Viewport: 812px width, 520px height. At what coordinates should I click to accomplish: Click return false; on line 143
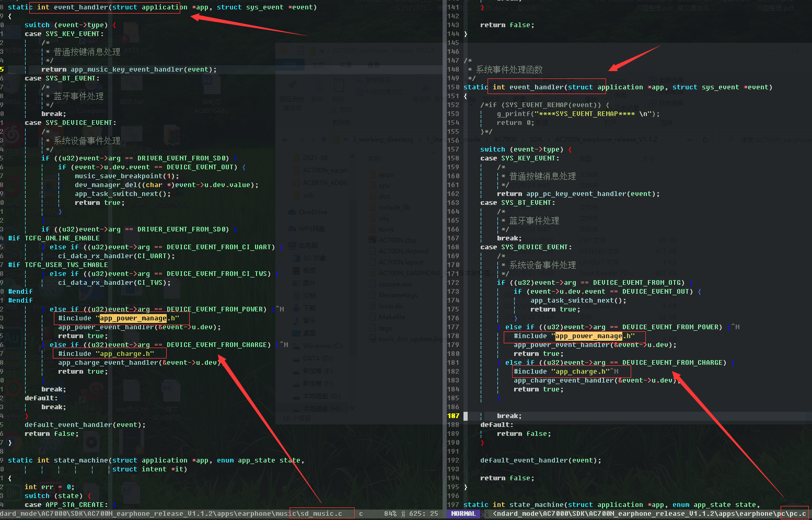coord(507,25)
